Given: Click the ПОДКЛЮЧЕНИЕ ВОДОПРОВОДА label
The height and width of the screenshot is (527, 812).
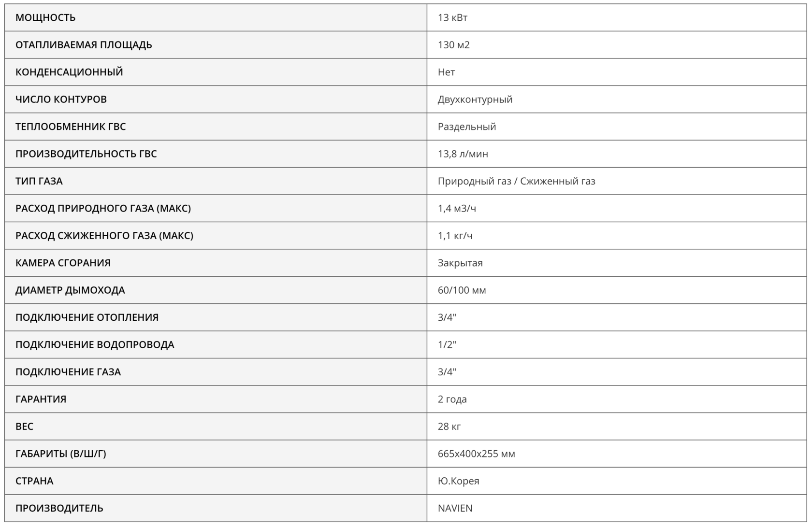Looking at the screenshot, I should coord(95,344).
